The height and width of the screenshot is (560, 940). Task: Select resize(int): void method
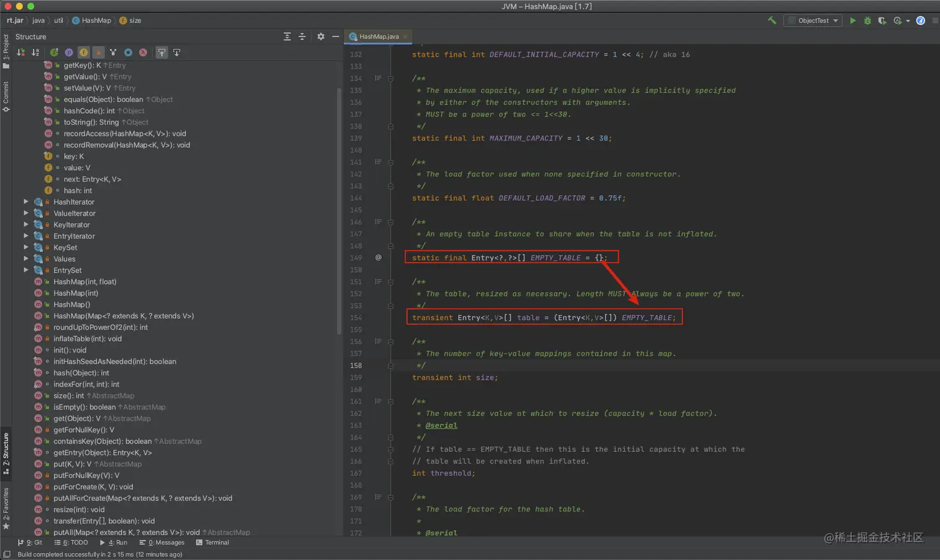tap(79, 510)
